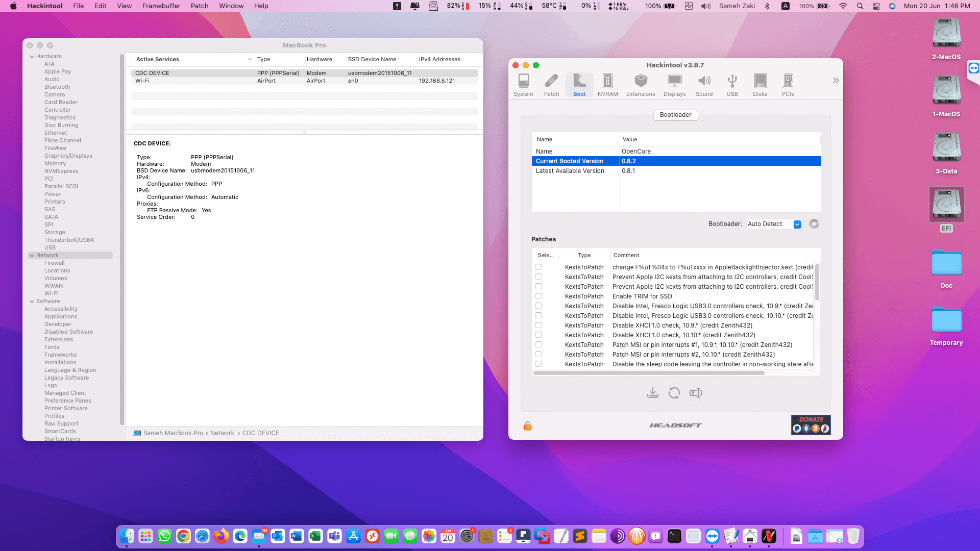Click the lock icon in Hackintool
This screenshot has width=980, height=551.
[x=528, y=425]
